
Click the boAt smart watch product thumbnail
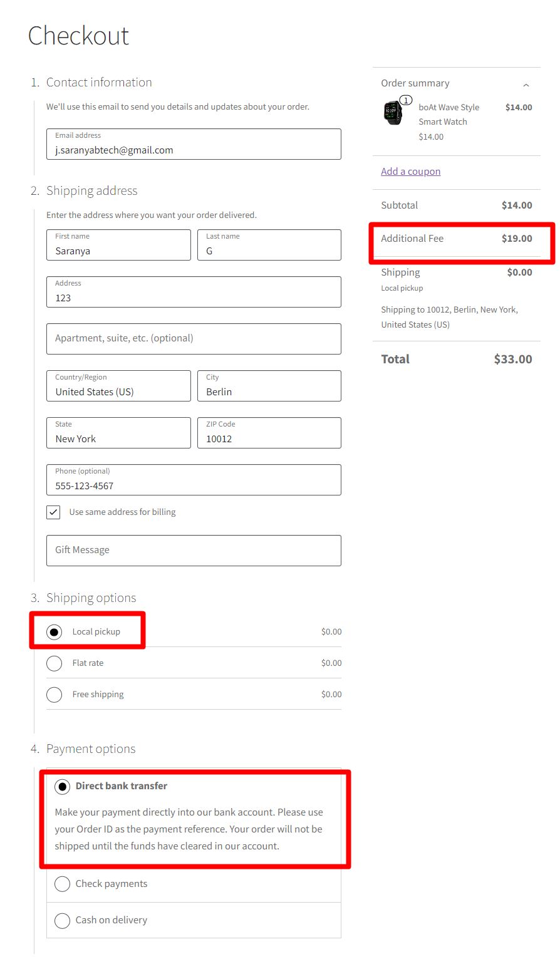tap(393, 113)
